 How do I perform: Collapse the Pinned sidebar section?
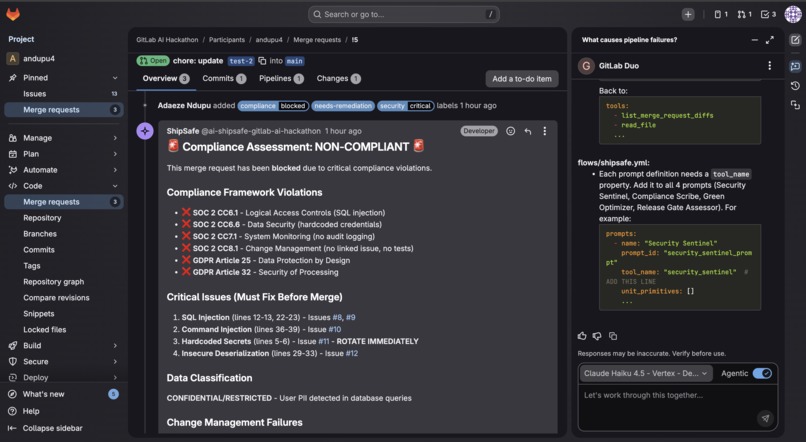pyautogui.click(x=115, y=78)
